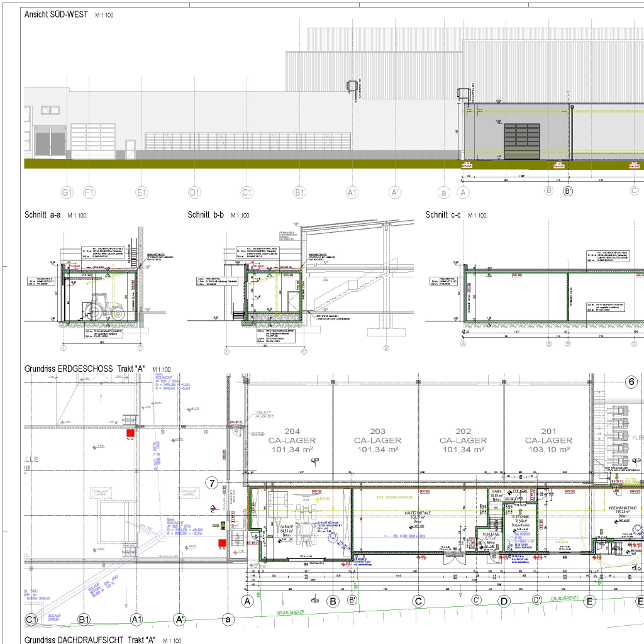Select the 'Grundriss DACHDRAUFSICHT Trakt A' title

(x=90, y=640)
